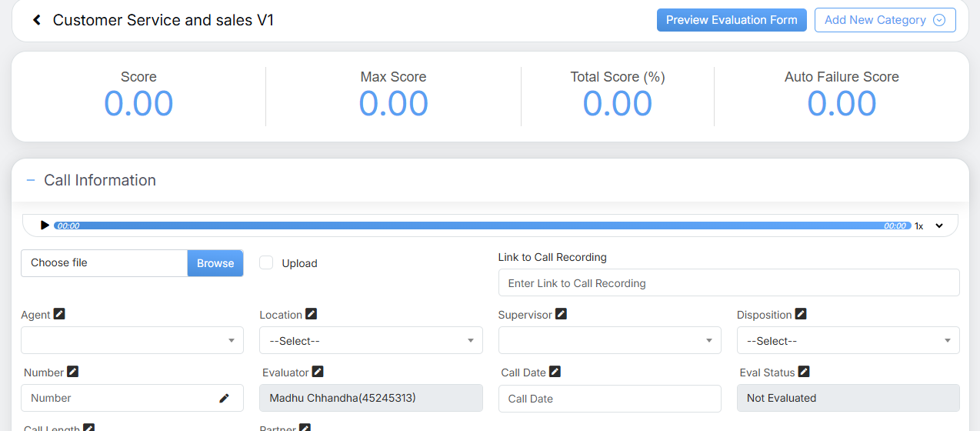Enable the Upload checkbox

[x=266, y=262]
